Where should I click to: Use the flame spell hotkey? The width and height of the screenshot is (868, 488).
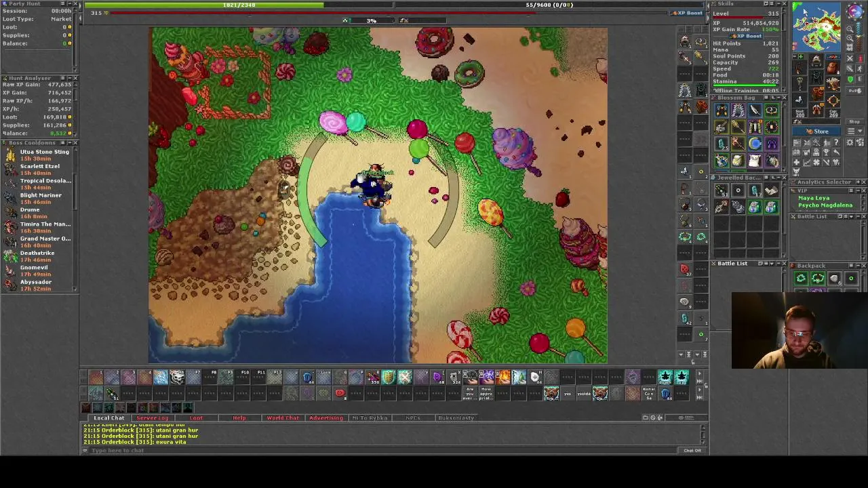(503, 377)
